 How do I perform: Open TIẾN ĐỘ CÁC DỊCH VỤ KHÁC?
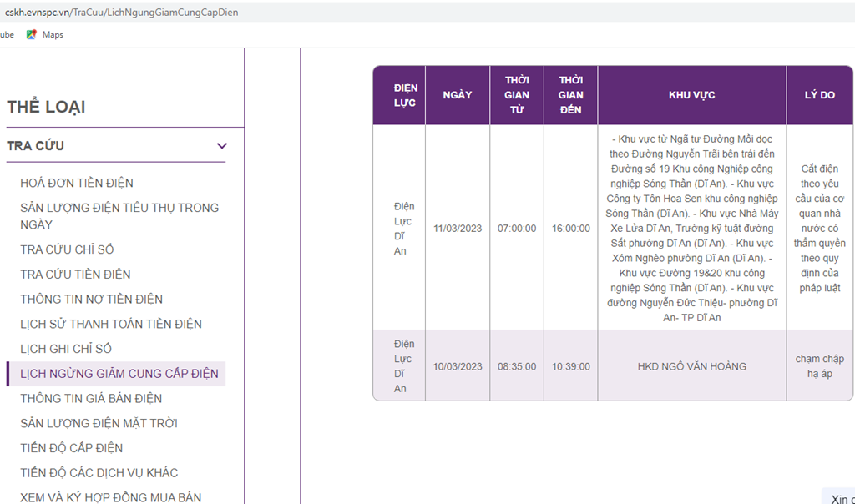tap(99, 473)
